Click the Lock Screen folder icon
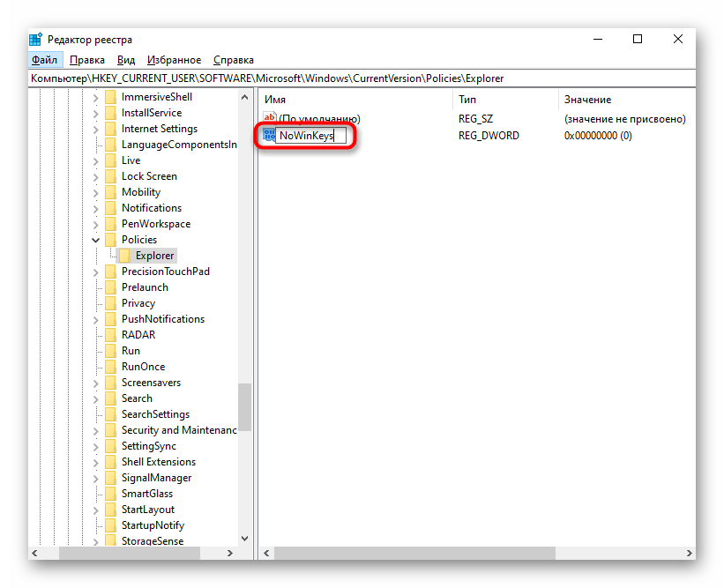 [110, 176]
